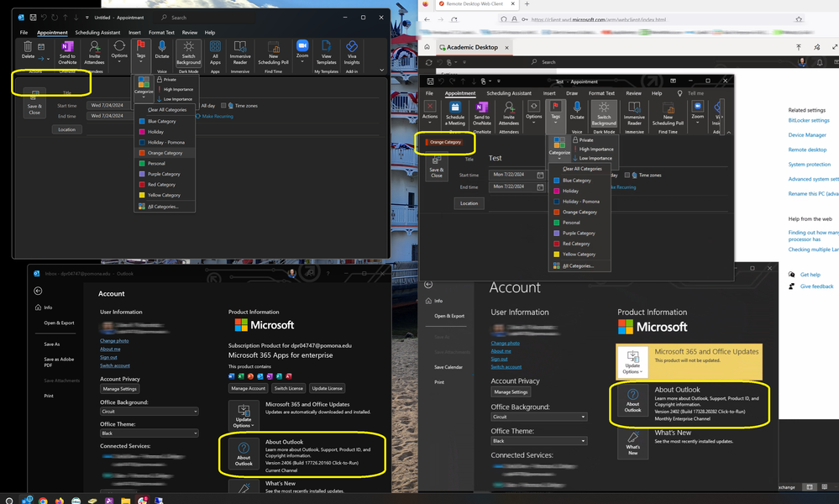Toggle Low Importance in Test Appointment tags
The width and height of the screenshot is (839, 504).
point(592,159)
